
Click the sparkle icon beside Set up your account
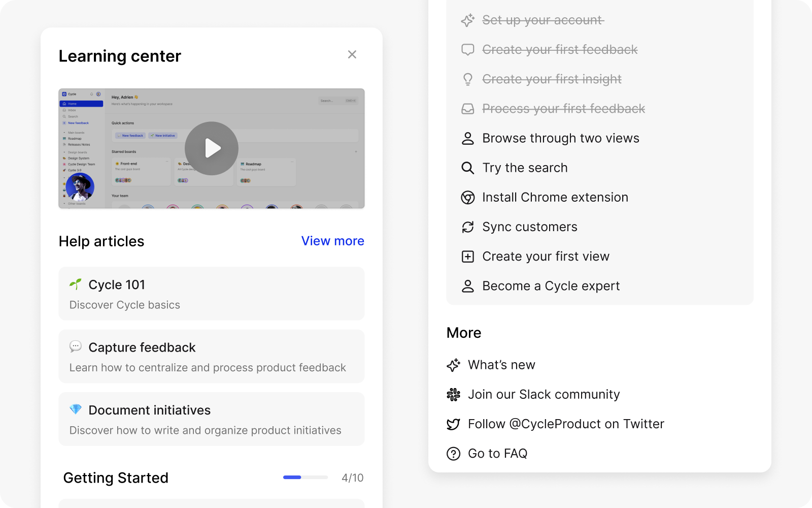click(x=467, y=20)
